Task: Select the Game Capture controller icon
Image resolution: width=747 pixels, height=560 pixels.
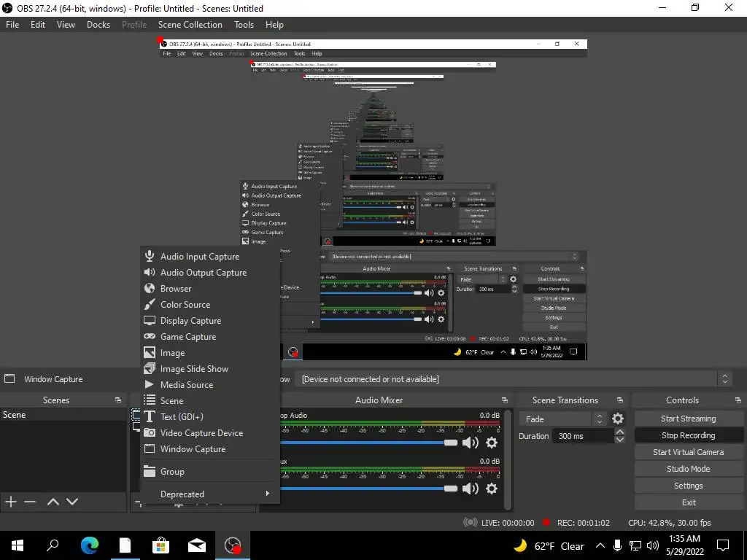Action: coord(150,336)
